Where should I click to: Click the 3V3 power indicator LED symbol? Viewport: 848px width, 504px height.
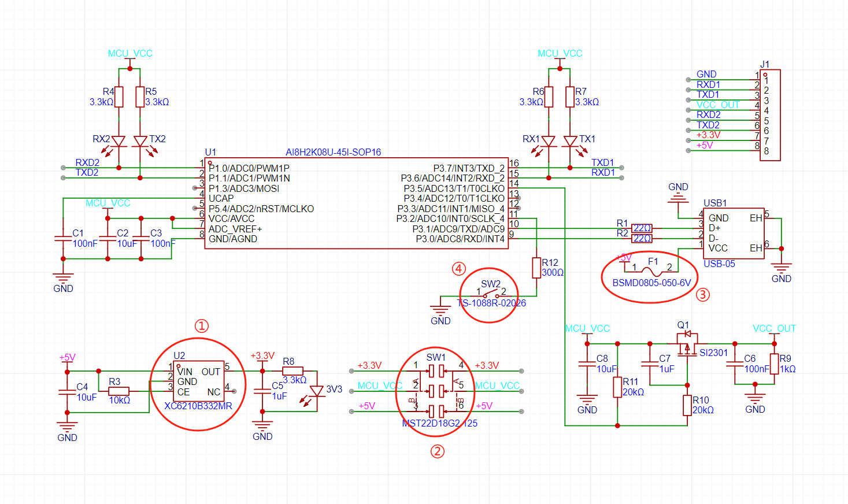[316, 391]
